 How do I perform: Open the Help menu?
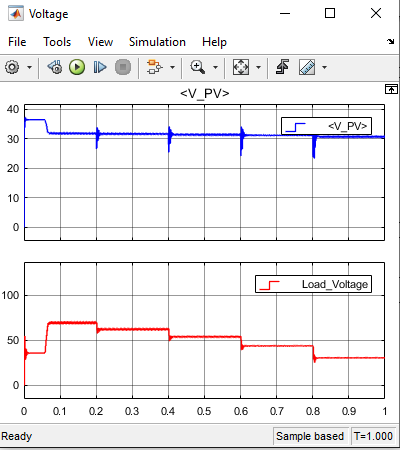click(214, 42)
